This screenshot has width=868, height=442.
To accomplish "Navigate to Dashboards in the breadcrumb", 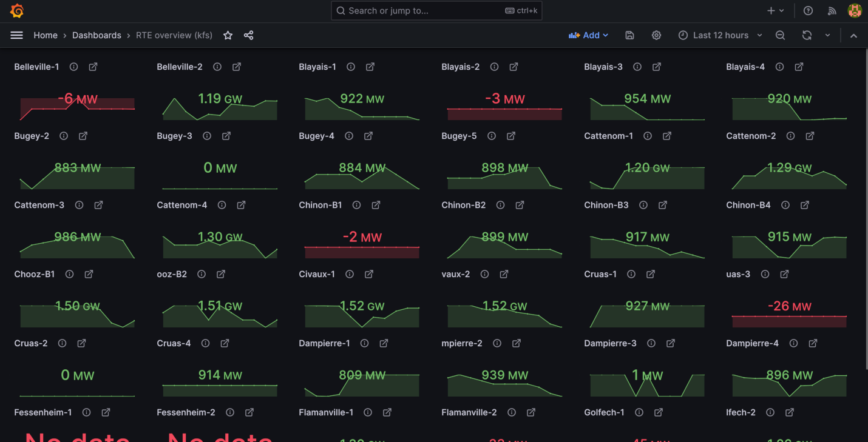I will [97, 35].
